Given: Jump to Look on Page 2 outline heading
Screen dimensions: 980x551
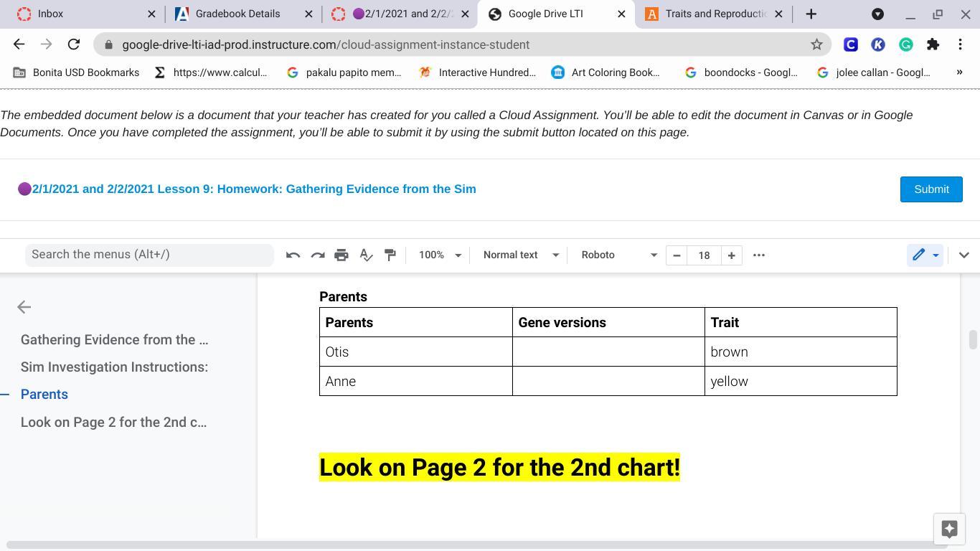Looking at the screenshot, I should (114, 423).
